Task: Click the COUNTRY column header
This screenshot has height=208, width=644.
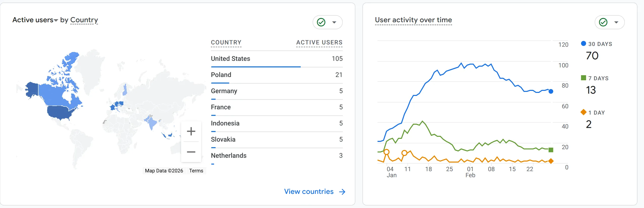Action: coord(226,42)
